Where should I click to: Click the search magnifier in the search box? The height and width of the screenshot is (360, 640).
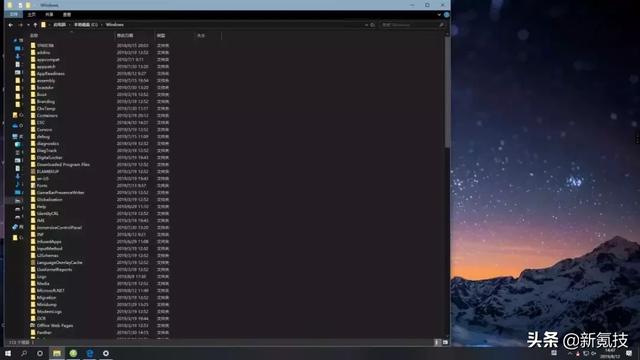[x=441, y=25]
